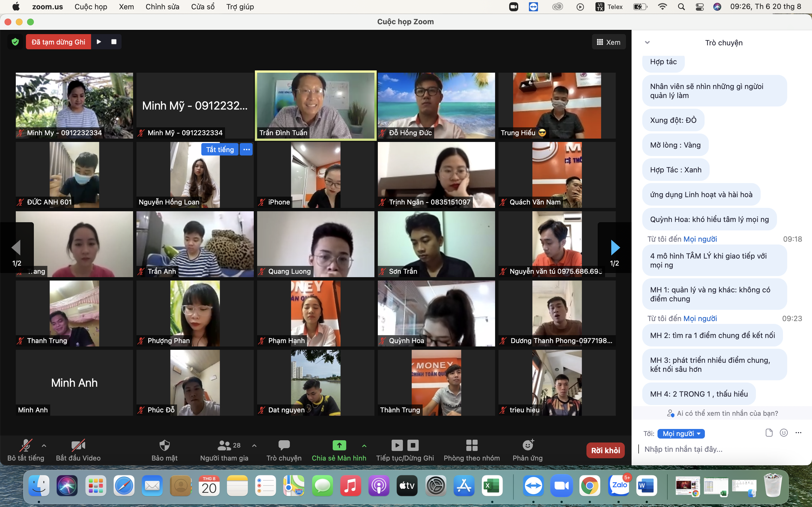
Task: Open the Security (Bảo mật) shield icon
Action: click(164, 445)
